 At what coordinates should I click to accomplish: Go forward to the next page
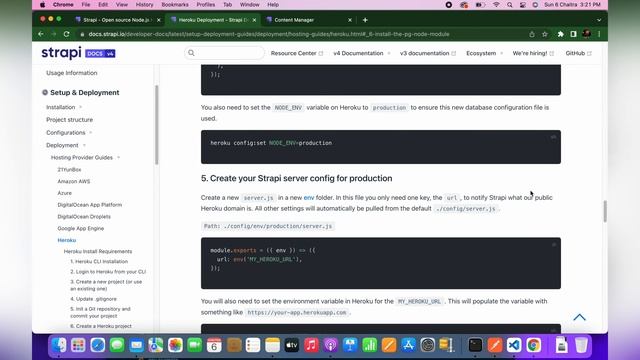53,34
